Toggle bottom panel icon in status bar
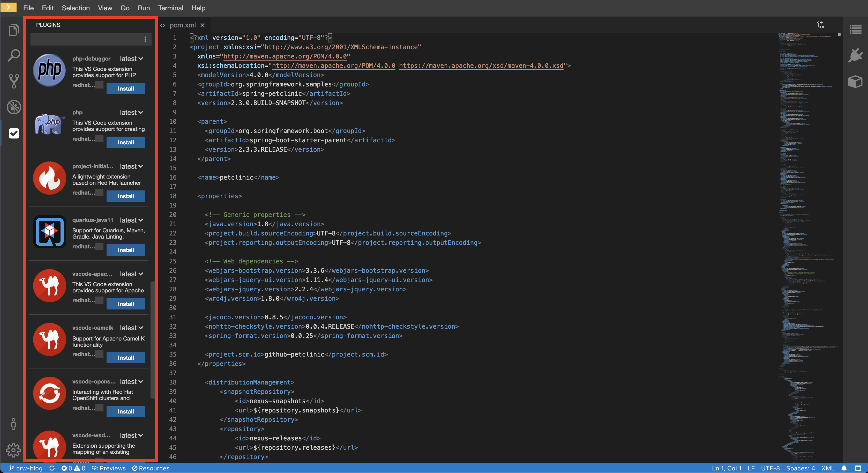Screen dimensions: 868x473 pyautogui.click(x=858, y=468)
